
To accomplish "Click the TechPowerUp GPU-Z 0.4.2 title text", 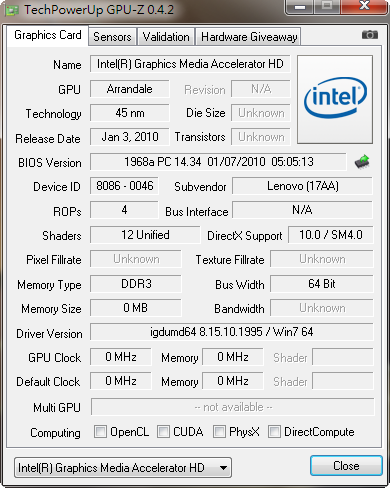I will tap(99, 10).
